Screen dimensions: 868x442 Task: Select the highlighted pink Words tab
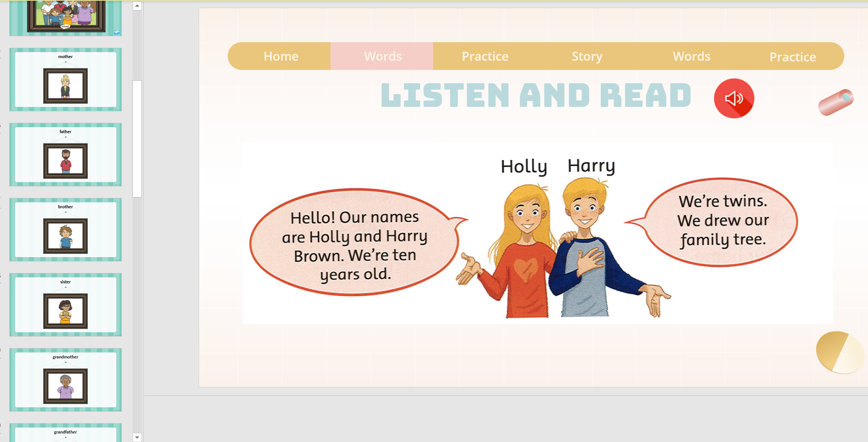coord(383,56)
